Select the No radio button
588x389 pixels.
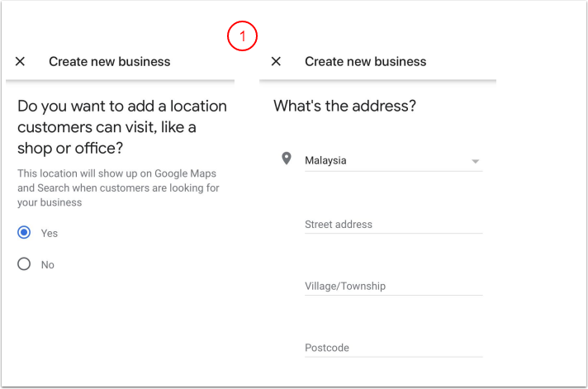coord(24,264)
